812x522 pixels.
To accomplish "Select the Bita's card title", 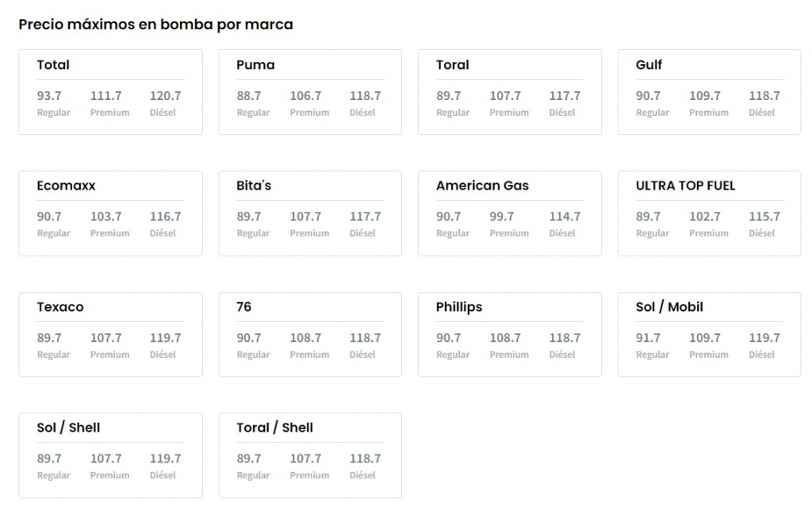I will point(254,186).
